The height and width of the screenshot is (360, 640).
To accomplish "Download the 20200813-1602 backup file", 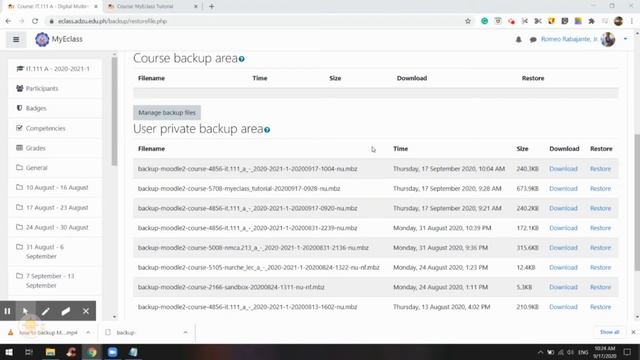I will click(x=563, y=307).
